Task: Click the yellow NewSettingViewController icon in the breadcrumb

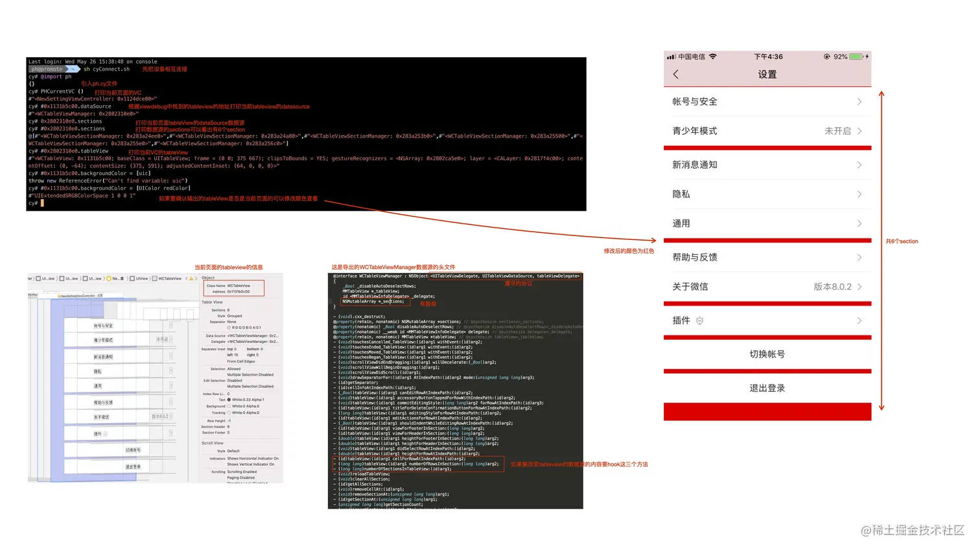Action: tap(109, 278)
